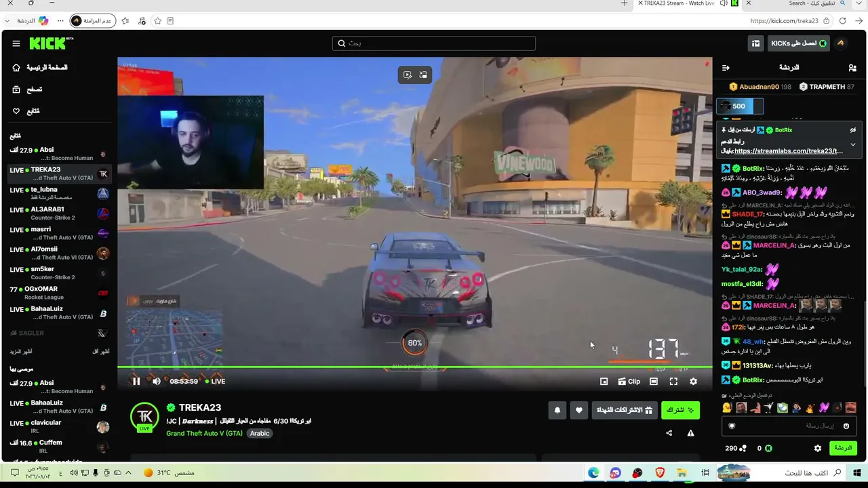The width and height of the screenshot is (868, 488).
Task: Open the dashboard layout icon in header
Action: click(x=755, y=43)
